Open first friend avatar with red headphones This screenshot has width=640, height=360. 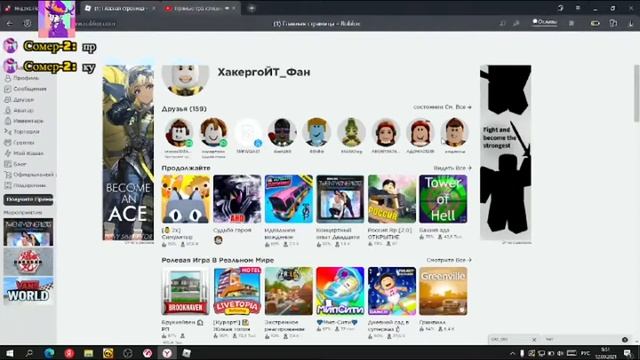coord(179,133)
